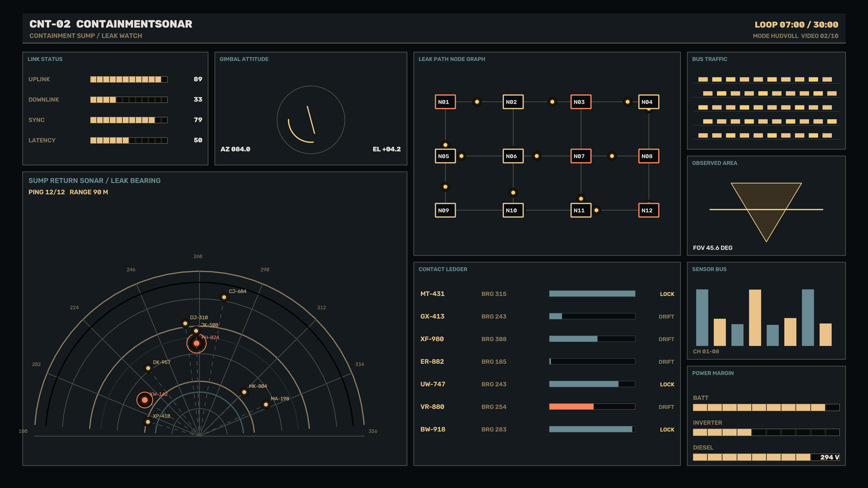Select contact ledger row ER-882
This screenshot has width=868, height=488.
547,361
